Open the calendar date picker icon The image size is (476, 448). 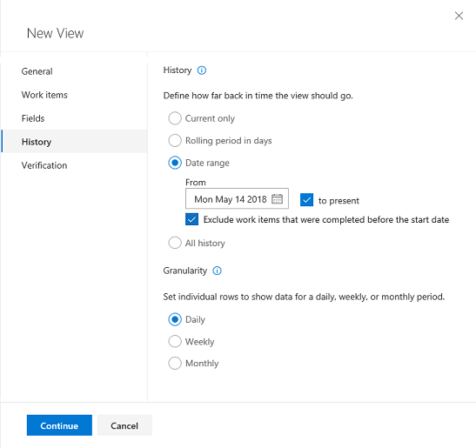[277, 199]
